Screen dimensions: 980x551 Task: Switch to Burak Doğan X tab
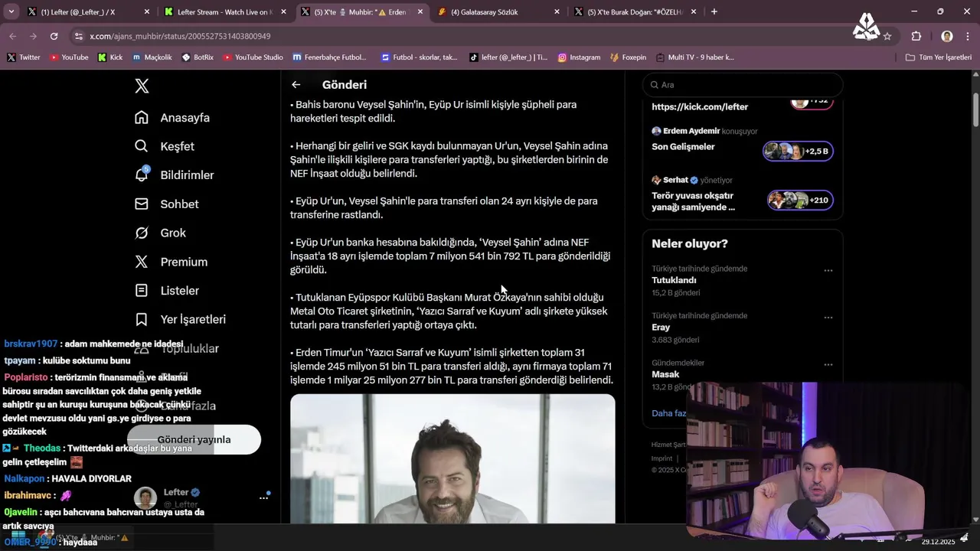pyautogui.click(x=635, y=11)
